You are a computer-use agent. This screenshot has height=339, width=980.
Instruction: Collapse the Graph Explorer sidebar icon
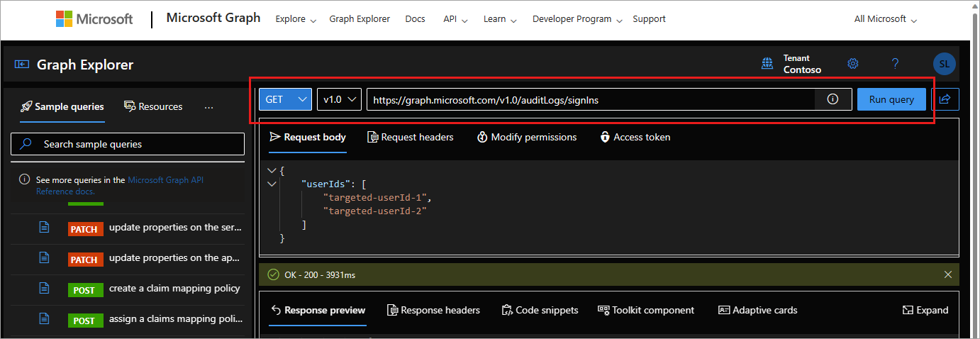point(22,65)
